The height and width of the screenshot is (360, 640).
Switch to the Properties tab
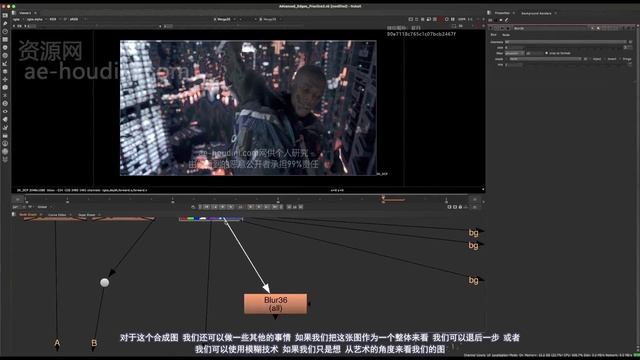[x=502, y=13]
